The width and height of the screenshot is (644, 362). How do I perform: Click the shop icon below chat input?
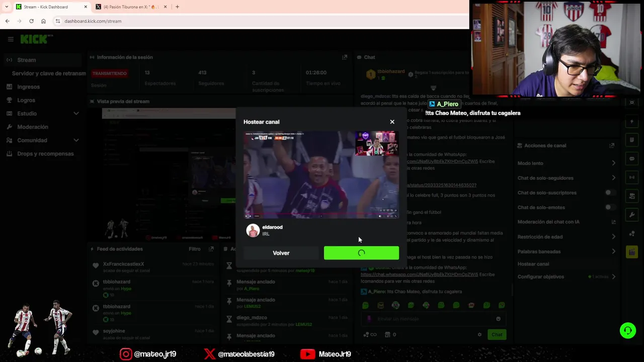point(387,334)
